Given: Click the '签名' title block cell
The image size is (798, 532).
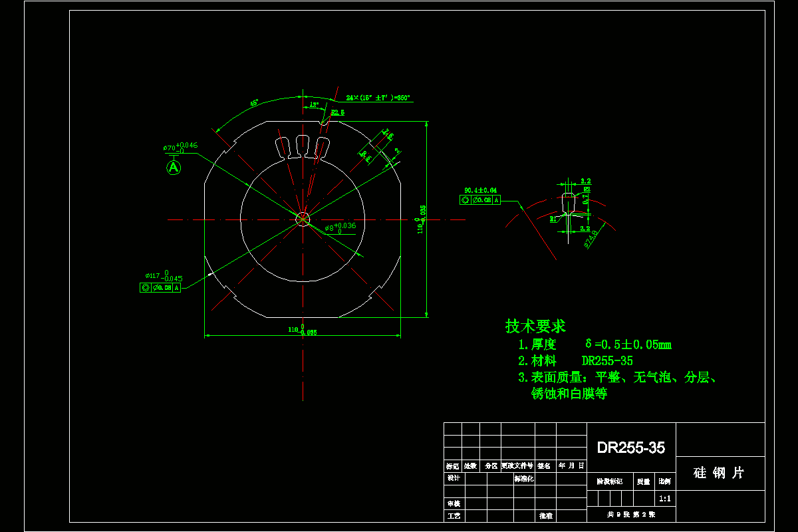Looking at the screenshot, I should click(x=544, y=466).
